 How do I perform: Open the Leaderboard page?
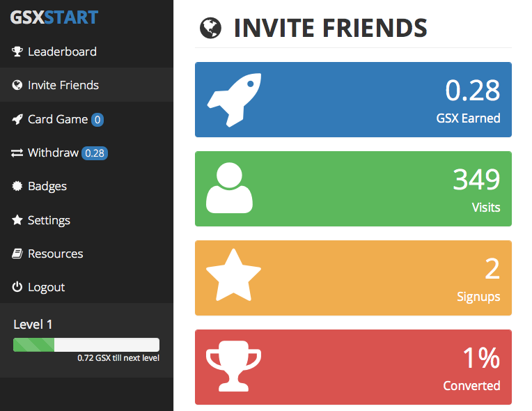click(62, 52)
